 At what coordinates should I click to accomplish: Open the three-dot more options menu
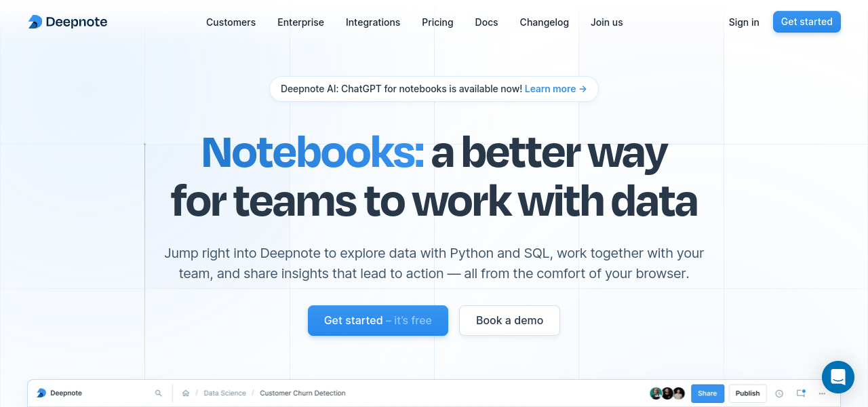tap(823, 393)
